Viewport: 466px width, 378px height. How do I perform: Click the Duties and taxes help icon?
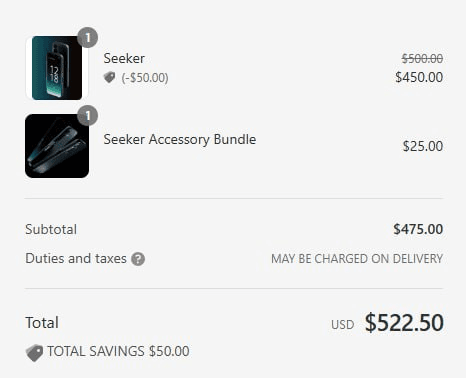pos(138,259)
